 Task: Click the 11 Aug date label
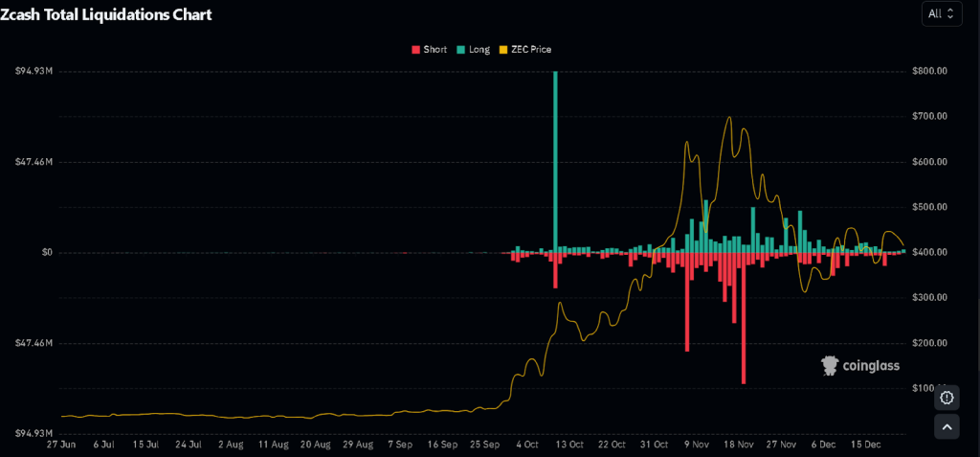273,446
